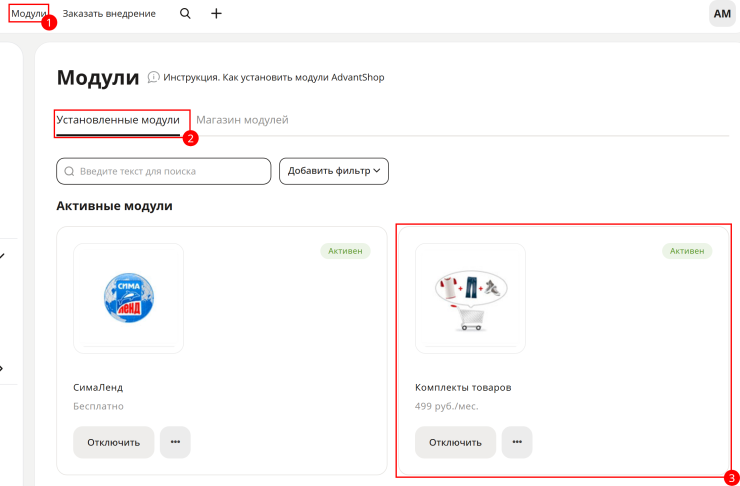Click the 499 руб./мес. price label
Screen dimensions: 740x486
[x=447, y=406]
